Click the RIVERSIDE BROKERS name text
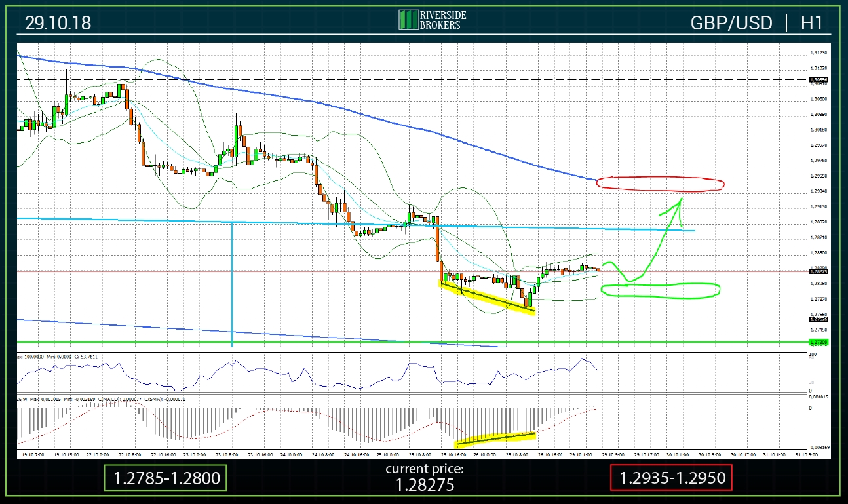Screen dimensions: 848x504 pyautogui.click(x=442, y=20)
